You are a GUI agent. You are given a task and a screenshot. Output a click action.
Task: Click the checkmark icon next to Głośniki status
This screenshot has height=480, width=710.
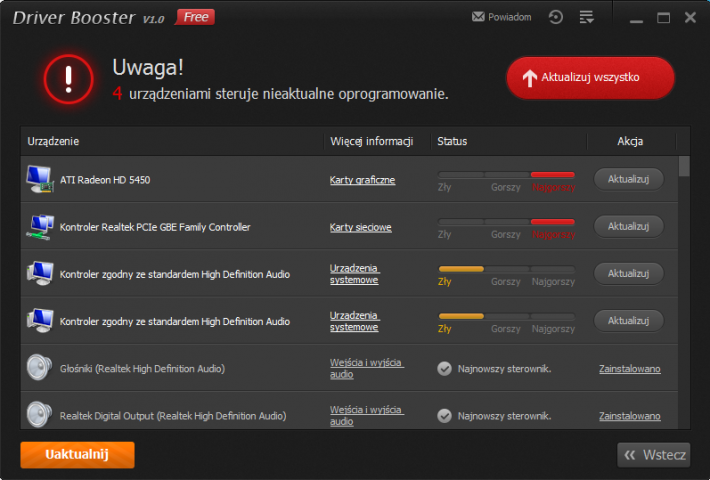[444, 369]
